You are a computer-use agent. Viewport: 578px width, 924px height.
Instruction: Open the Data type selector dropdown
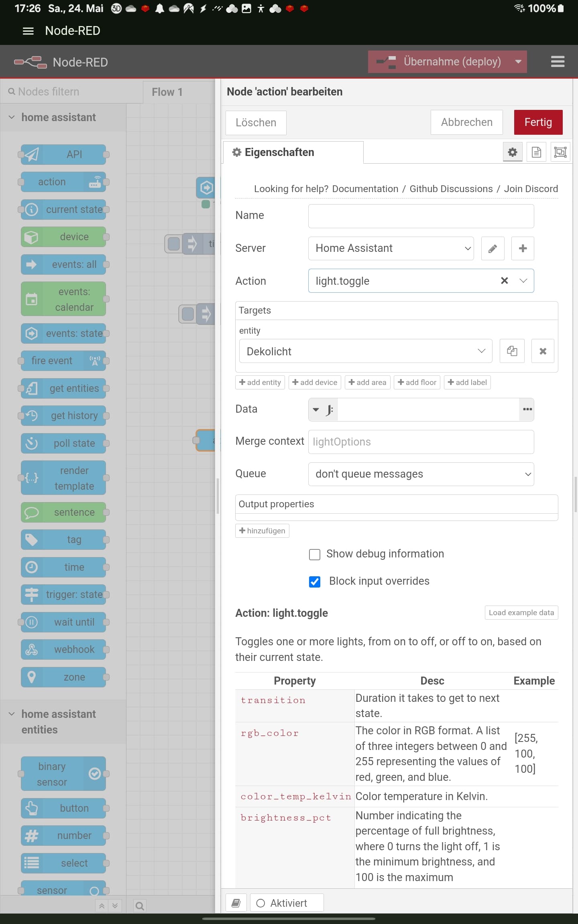323,409
